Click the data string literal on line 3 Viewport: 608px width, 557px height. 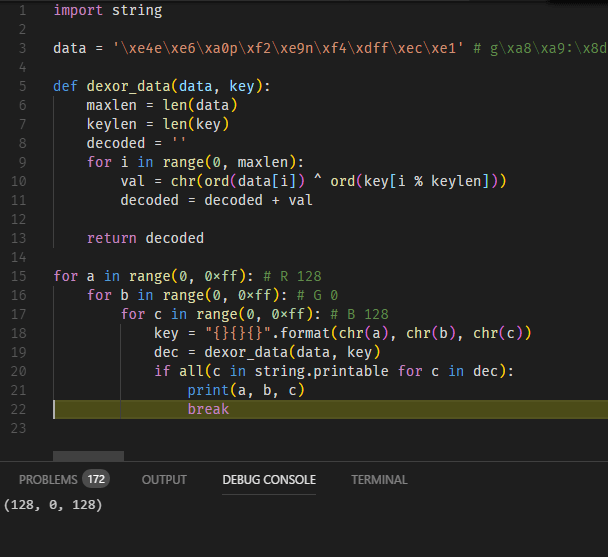(288, 48)
